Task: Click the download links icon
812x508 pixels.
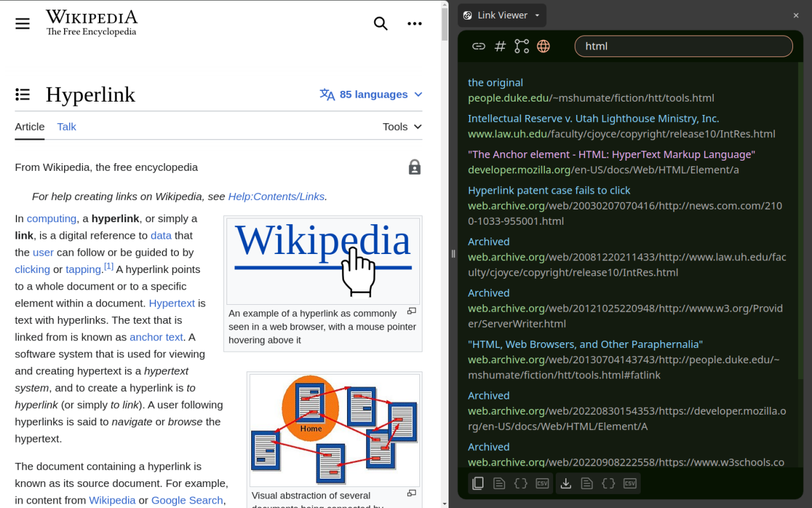Action: [566, 483]
